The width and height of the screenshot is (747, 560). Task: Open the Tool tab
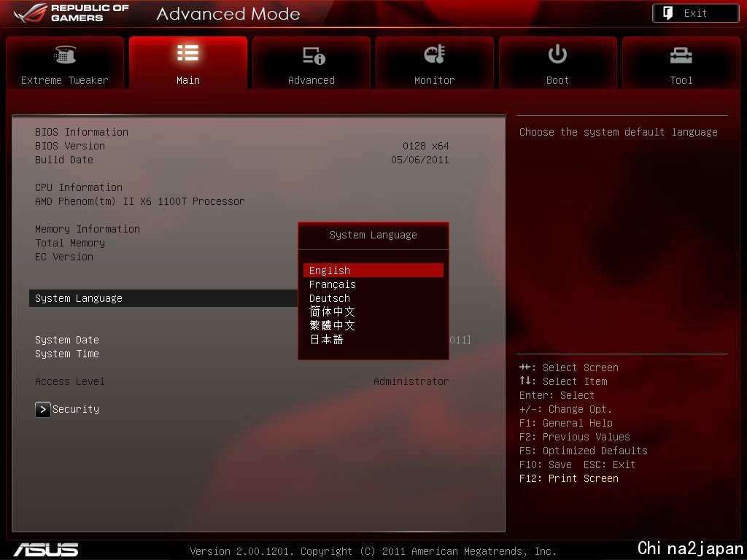click(681, 63)
